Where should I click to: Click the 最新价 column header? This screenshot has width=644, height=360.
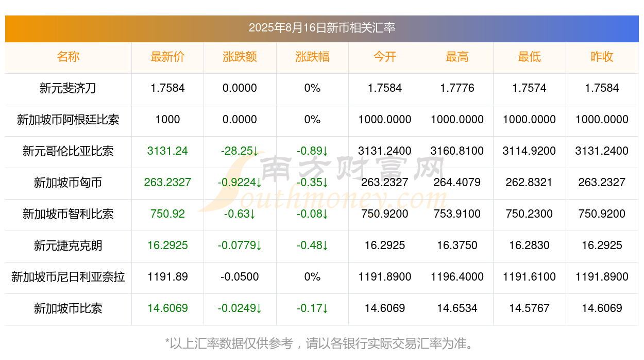[167, 57]
